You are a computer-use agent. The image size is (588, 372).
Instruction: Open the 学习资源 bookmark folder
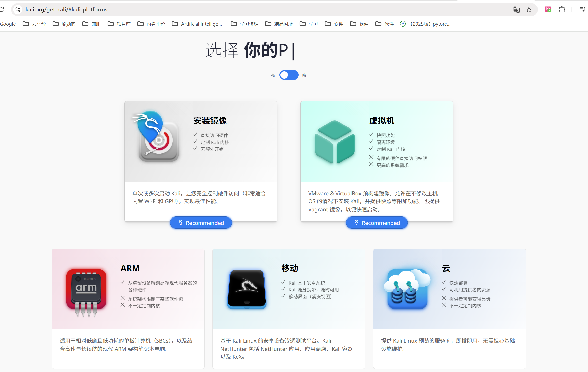pyautogui.click(x=245, y=24)
